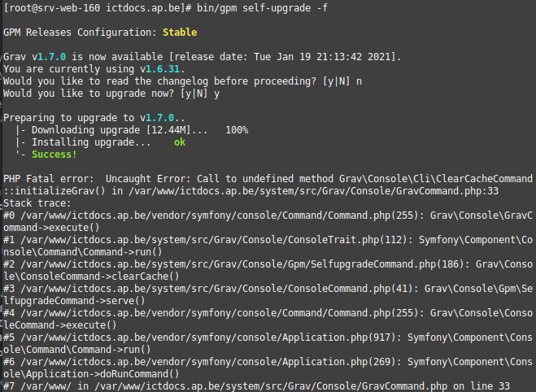
Task: Click the root@srv-web-160 shell prompt
Action: (98, 8)
